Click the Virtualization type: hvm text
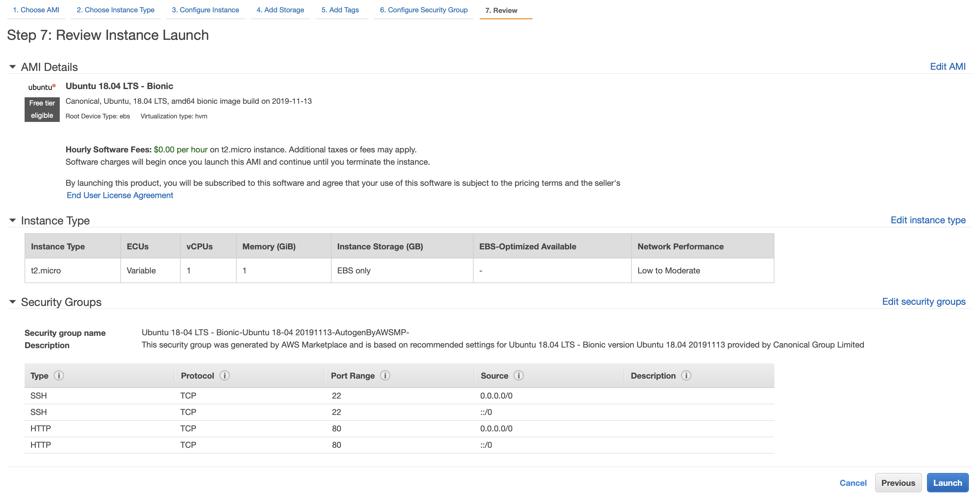The width and height of the screenshot is (980, 497). tap(174, 116)
